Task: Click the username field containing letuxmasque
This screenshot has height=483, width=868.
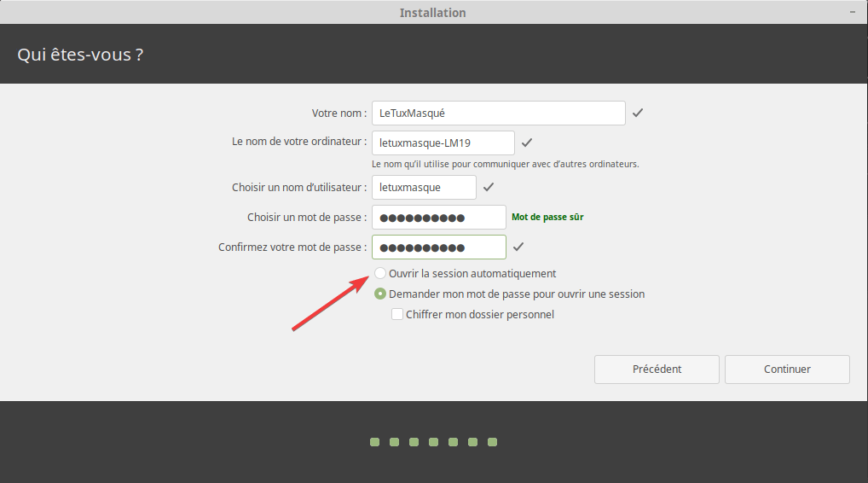Action: (424, 187)
